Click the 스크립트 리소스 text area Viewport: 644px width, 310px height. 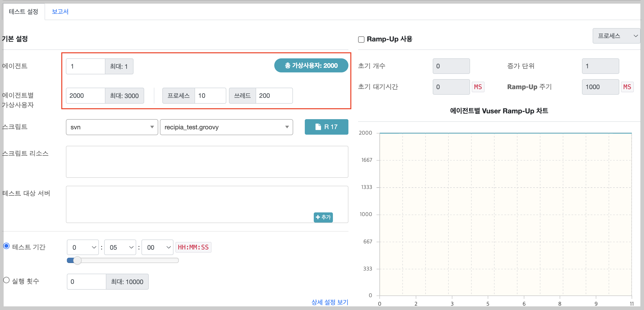(207, 162)
